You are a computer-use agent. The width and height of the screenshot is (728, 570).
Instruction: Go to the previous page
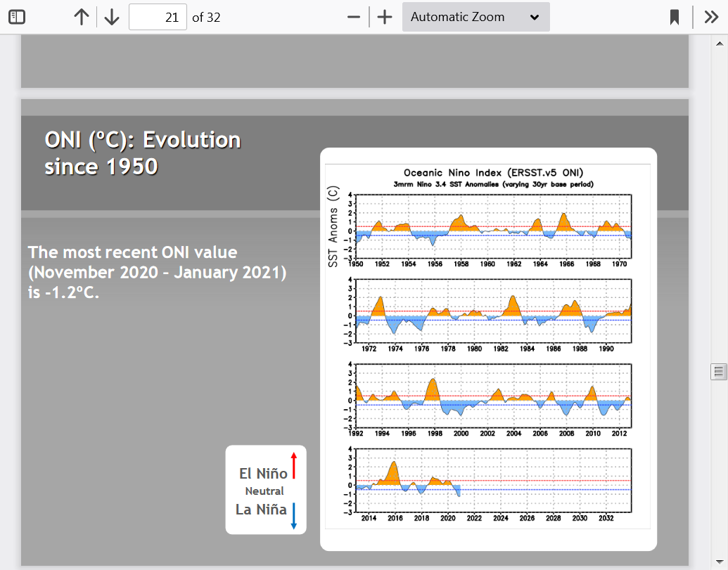[82, 17]
